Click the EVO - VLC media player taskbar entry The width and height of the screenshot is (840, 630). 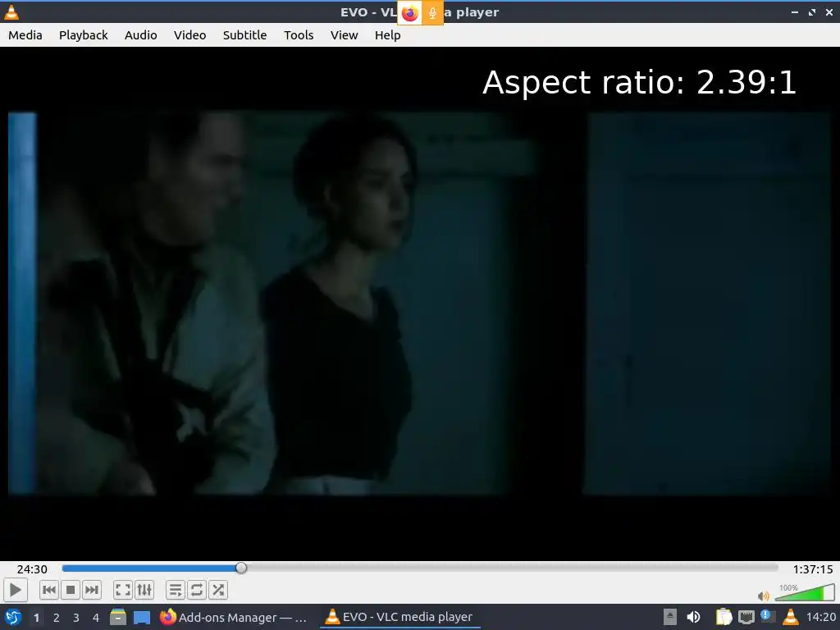click(399, 617)
